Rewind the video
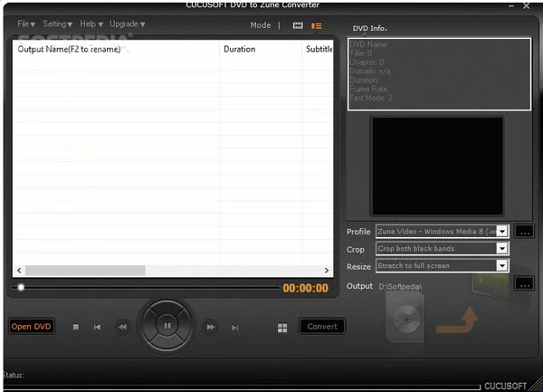 pyautogui.click(x=122, y=327)
